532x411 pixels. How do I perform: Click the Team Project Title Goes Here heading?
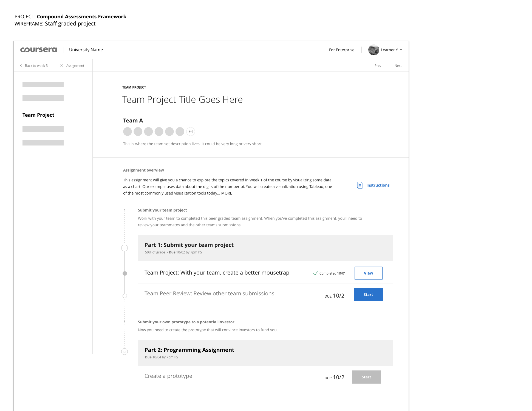182,99
